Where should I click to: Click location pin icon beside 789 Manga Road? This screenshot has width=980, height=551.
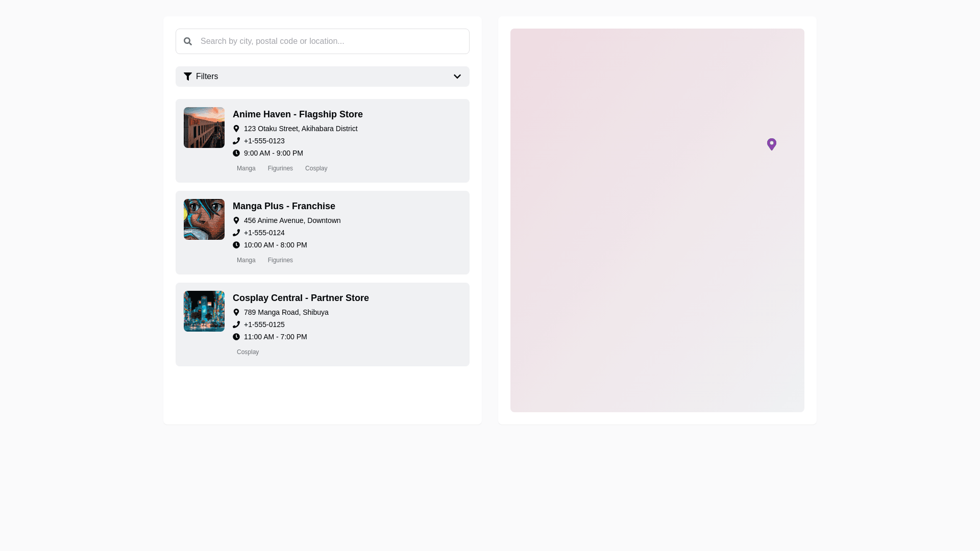(x=236, y=312)
